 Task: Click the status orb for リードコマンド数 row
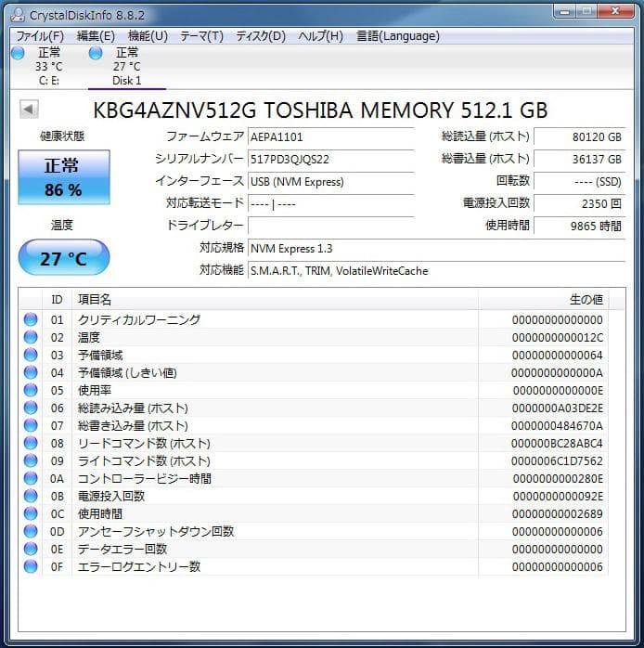31,443
